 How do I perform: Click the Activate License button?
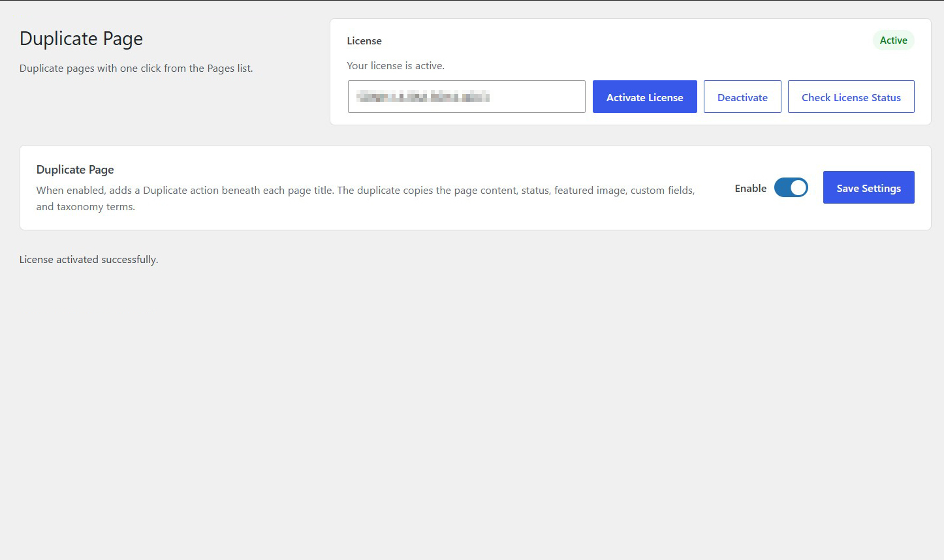pyautogui.click(x=644, y=97)
